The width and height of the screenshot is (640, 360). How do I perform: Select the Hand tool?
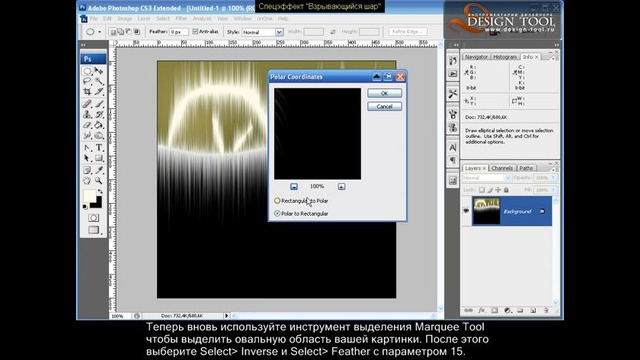(x=87, y=180)
